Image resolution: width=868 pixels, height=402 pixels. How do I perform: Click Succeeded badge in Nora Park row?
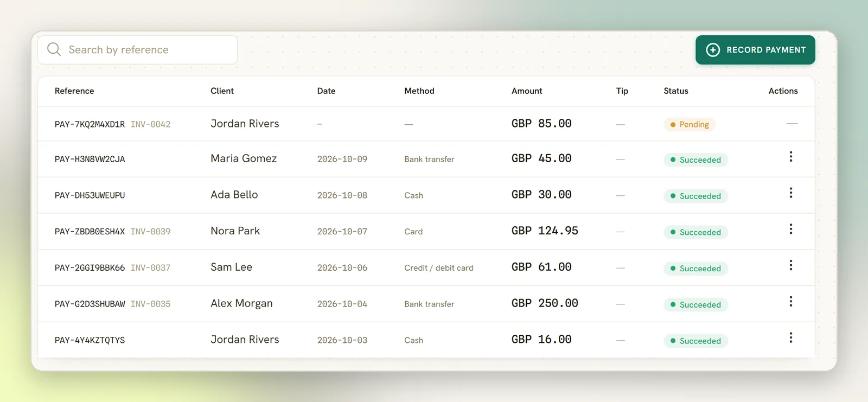click(x=695, y=233)
